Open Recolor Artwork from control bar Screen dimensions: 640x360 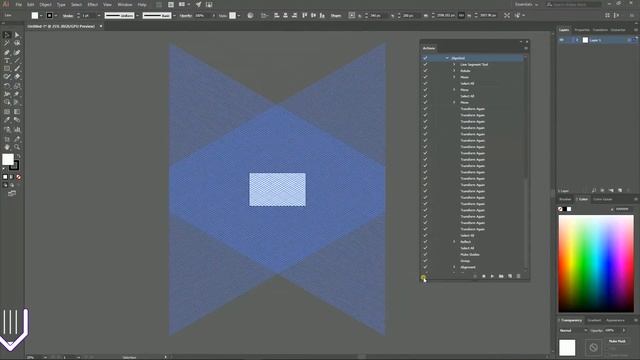[x=250, y=16]
